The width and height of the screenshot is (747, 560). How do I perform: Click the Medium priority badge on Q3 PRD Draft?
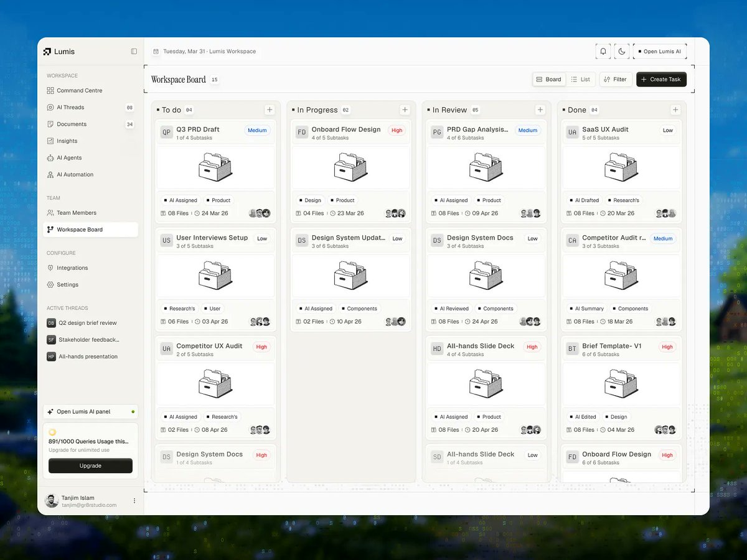click(257, 131)
